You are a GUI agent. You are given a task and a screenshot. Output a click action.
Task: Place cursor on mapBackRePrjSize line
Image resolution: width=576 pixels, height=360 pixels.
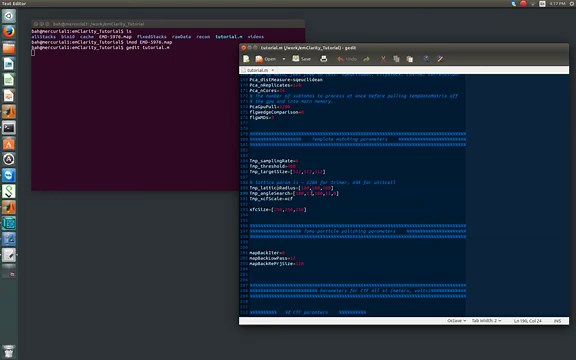pos(277,264)
